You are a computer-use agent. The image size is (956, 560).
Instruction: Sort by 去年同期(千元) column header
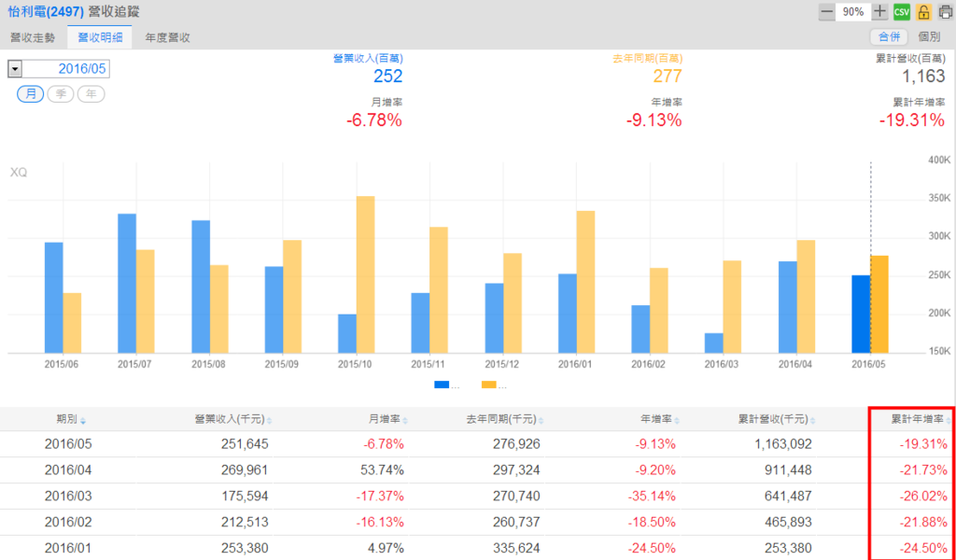pyautogui.click(x=505, y=419)
